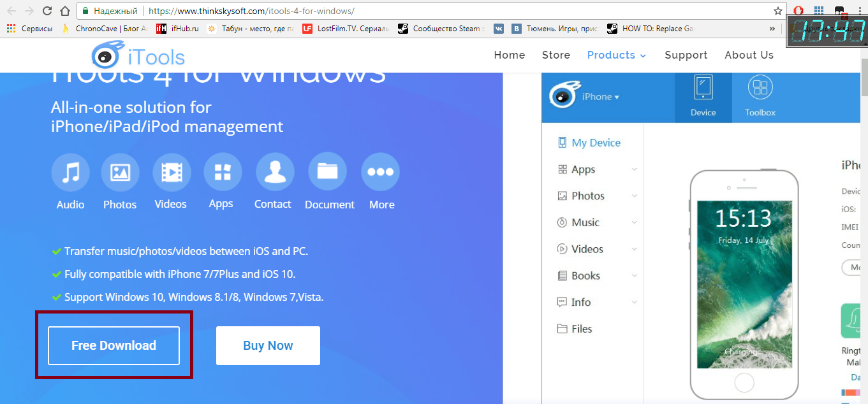The width and height of the screenshot is (868, 404).
Task: Bookmark this page with the star icon
Action: pos(777,11)
